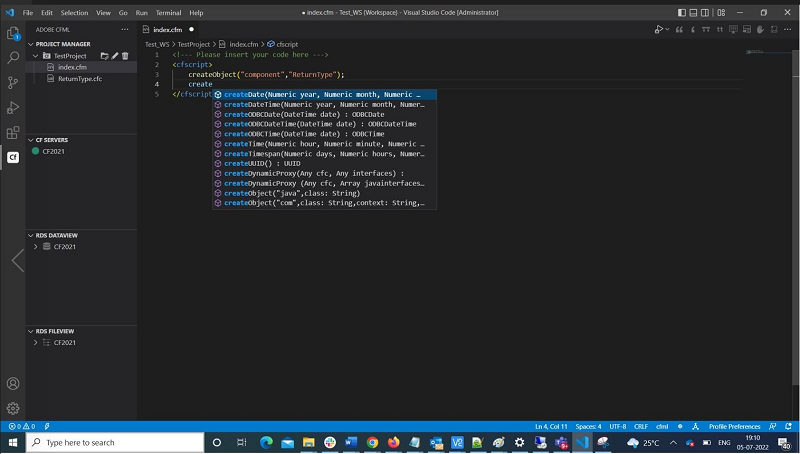Delete TestProject using the trash icon

tap(125, 56)
